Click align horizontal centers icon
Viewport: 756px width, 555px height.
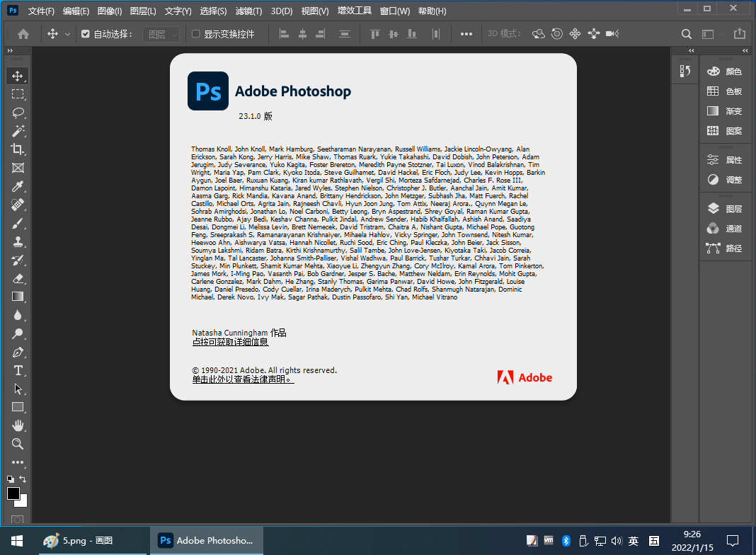(x=302, y=34)
